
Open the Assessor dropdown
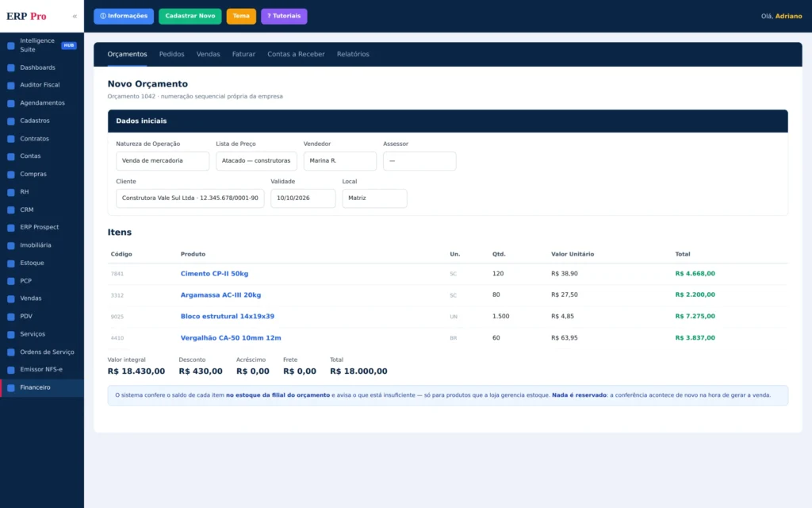tap(419, 160)
